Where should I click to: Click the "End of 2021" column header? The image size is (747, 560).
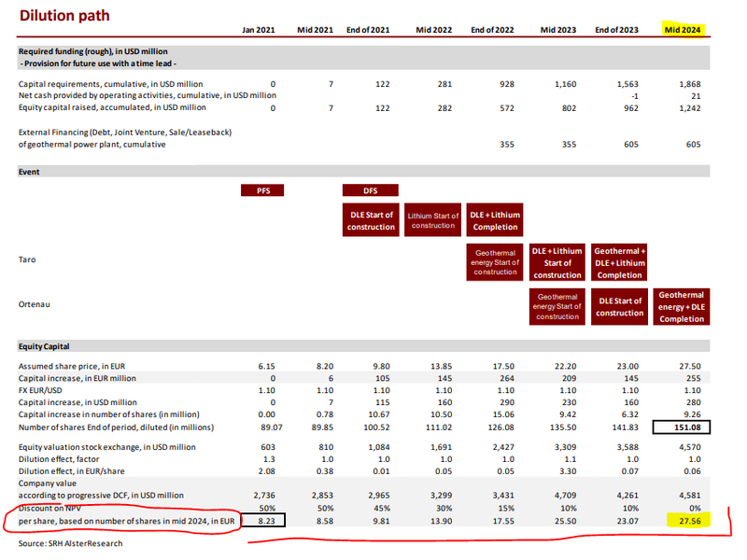point(368,30)
